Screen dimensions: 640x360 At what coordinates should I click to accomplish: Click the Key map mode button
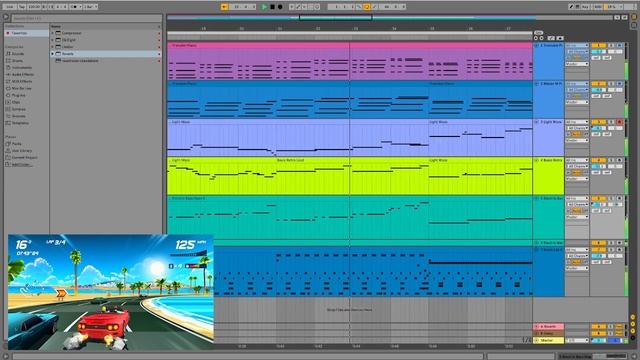(x=585, y=7)
